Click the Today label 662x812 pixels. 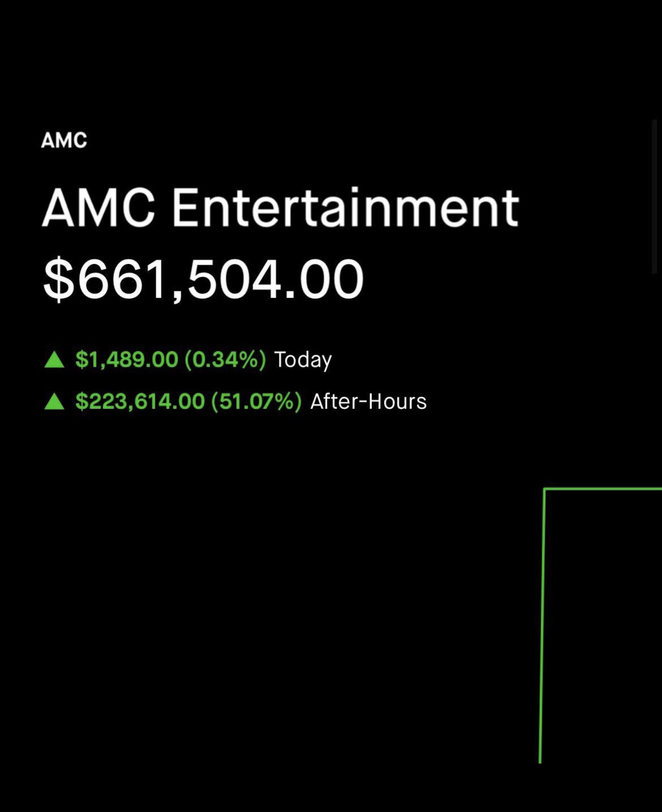pos(303,360)
